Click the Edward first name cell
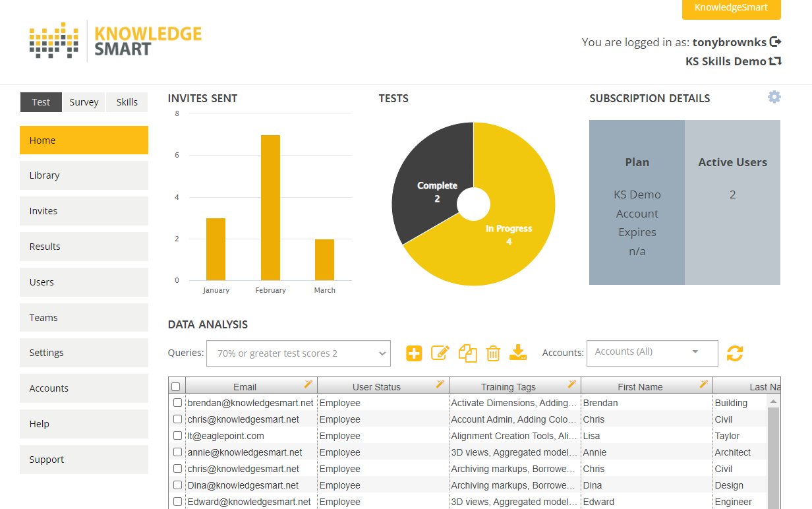Viewport: 812px width, 509px height. click(647, 502)
